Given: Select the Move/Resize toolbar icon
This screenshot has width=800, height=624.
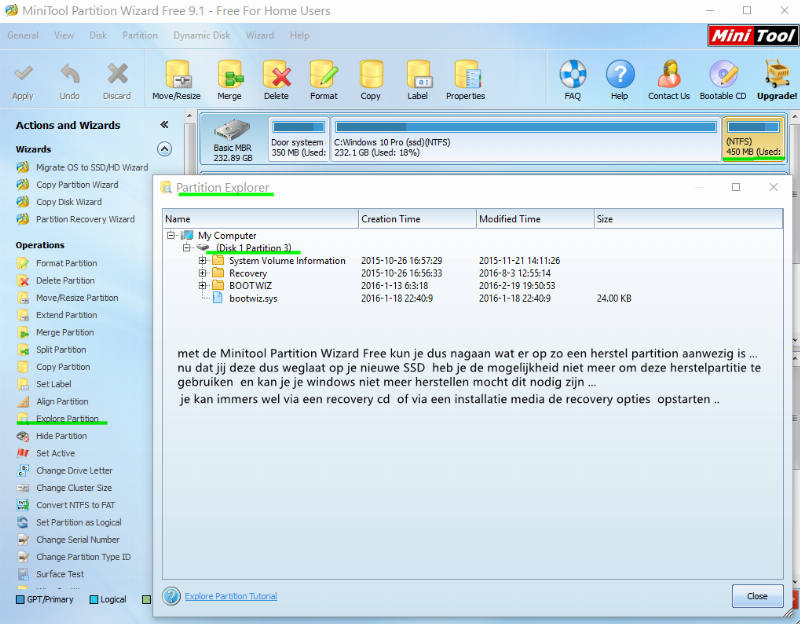Looking at the screenshot, I should 178,74.
